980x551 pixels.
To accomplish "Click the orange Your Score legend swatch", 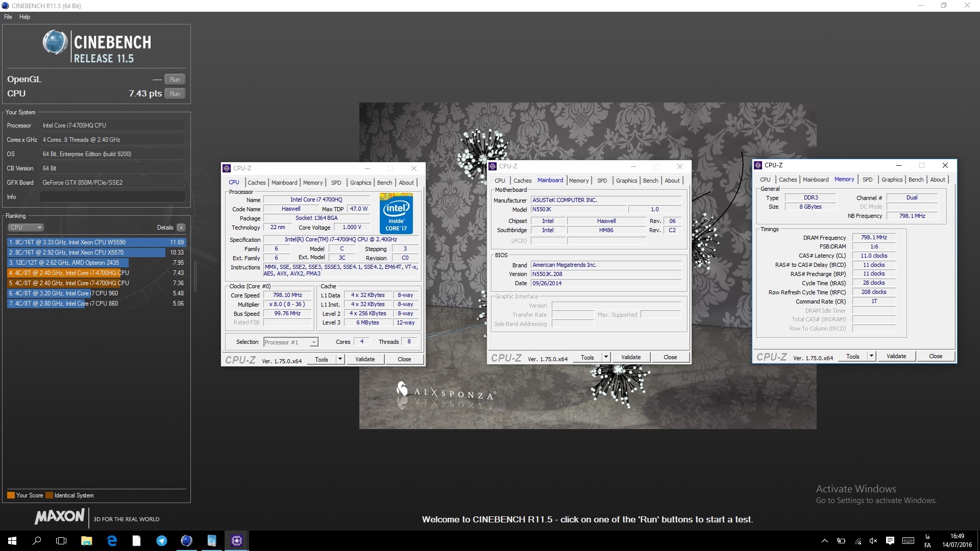I will point(11,495).
